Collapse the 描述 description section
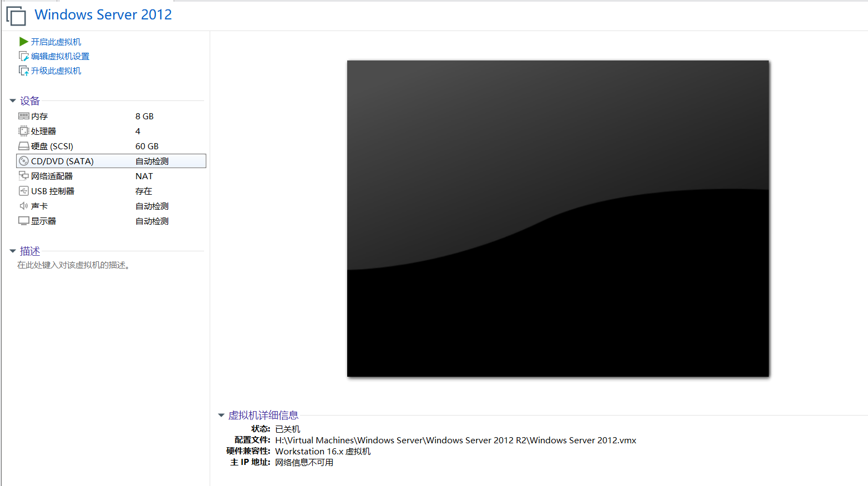Screen dimensions: 868x486 [13, 251]
